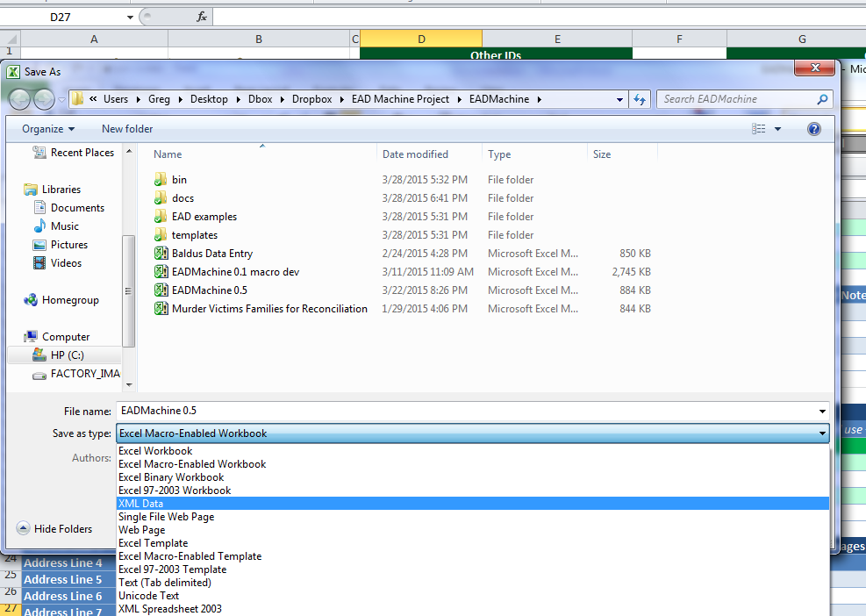Image resolution: width=866 pixels, height=616 pixels.
Task: Choose Excel 97-2003 Workbook type
Action: click(473, 491)
